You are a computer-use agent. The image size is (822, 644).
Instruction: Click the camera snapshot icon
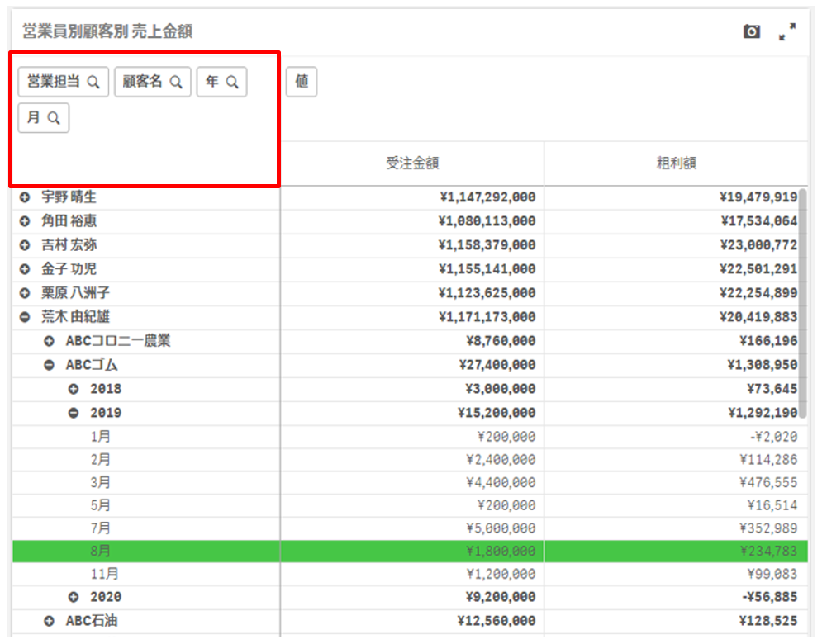coord(751,32)
